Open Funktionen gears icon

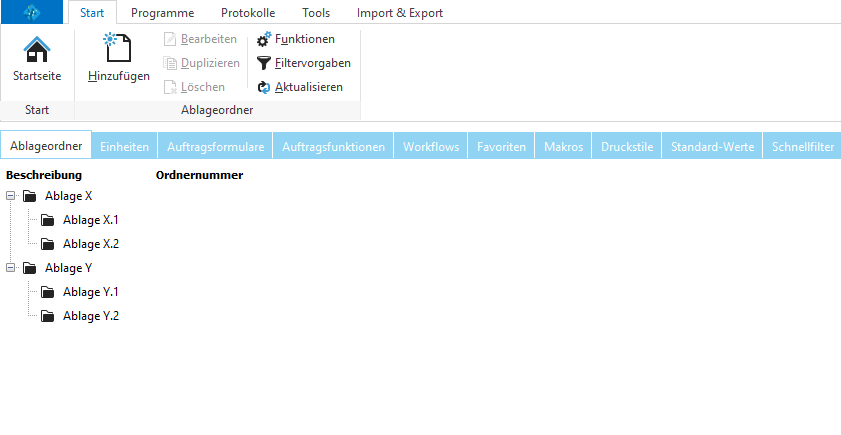[x=264, y=39]
